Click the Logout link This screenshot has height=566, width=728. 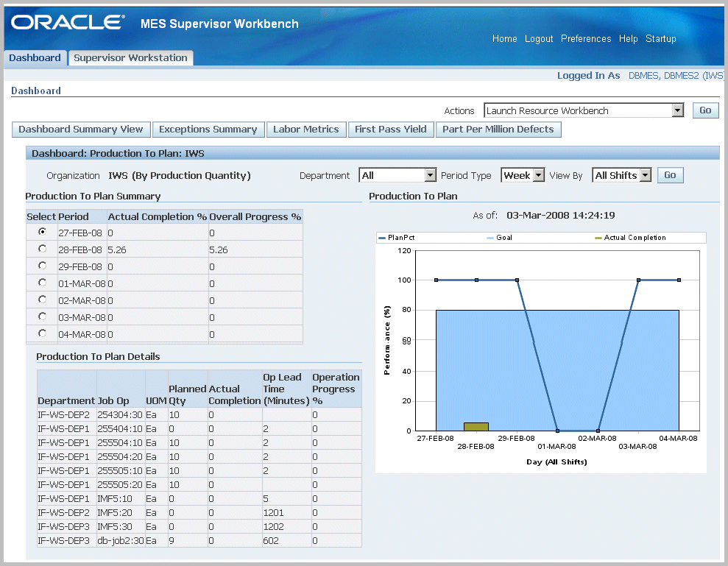pos(539,39)
